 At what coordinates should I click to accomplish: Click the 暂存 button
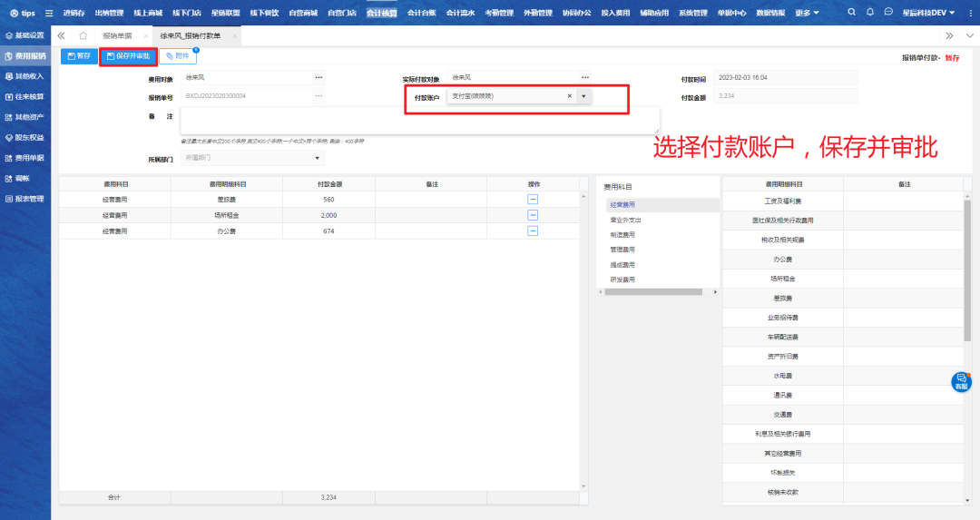pyautogui.click(x=79, y=56)
